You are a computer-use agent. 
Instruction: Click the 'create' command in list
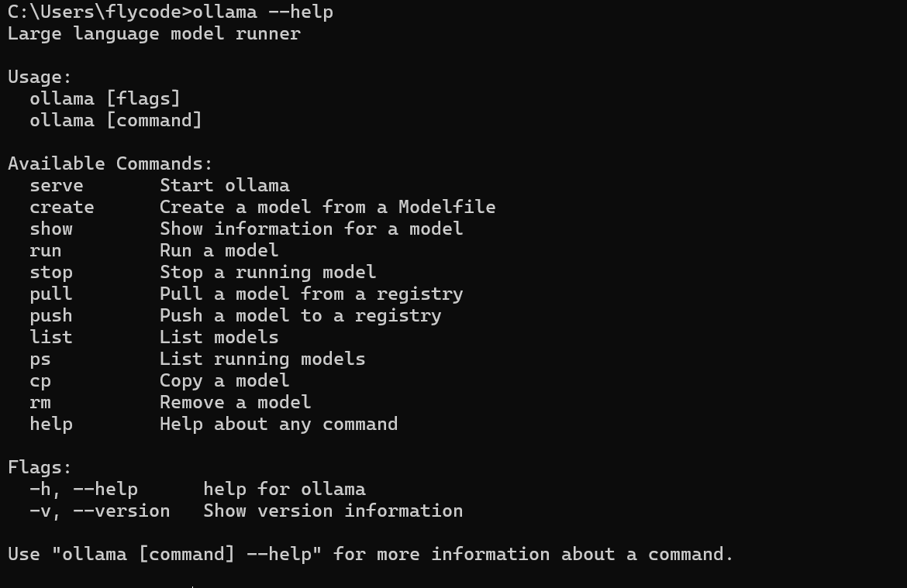coord(62,207)
